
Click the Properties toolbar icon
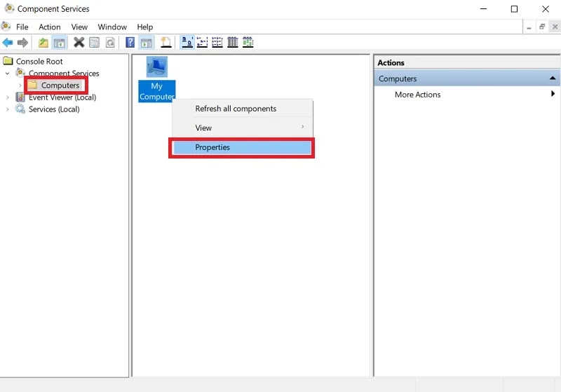[95, 43]
